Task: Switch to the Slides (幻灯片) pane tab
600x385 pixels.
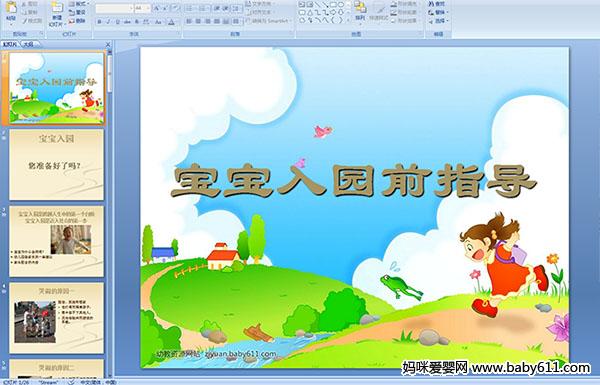Action: 10,44
